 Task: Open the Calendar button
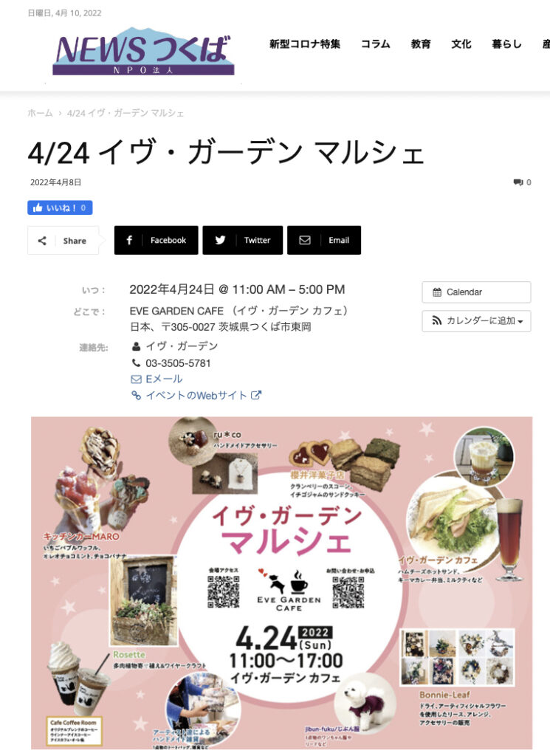coord(476,292)
